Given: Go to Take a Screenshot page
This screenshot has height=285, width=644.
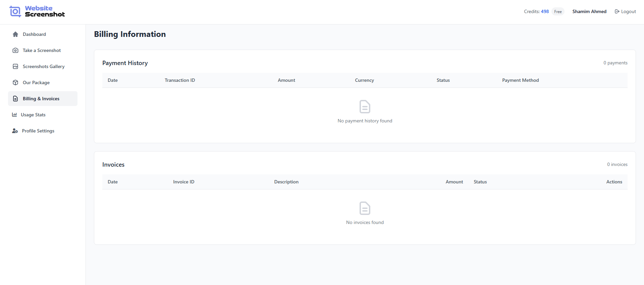Looking at the screenshot, I should coord(43,50).
